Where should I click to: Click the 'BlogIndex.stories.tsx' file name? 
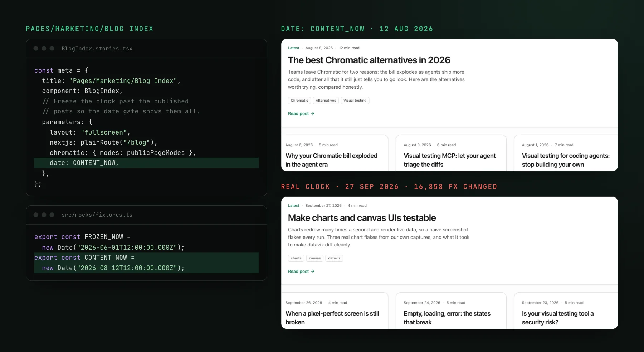tap(97, 49)
